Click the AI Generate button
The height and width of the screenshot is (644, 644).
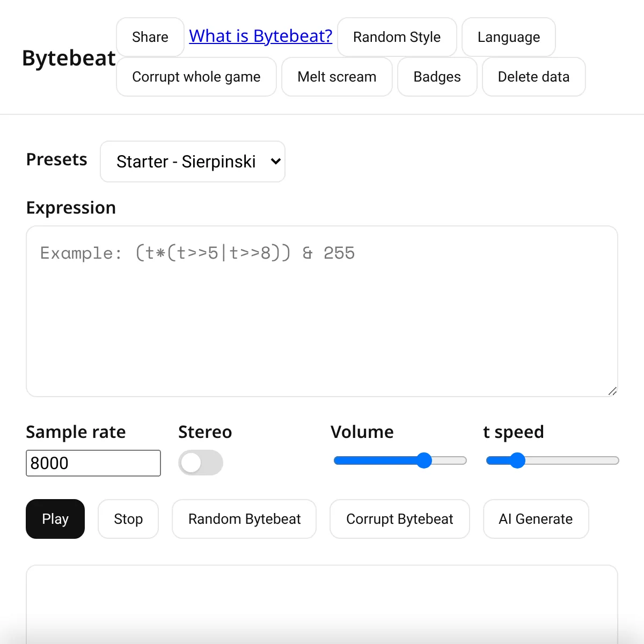535,519
